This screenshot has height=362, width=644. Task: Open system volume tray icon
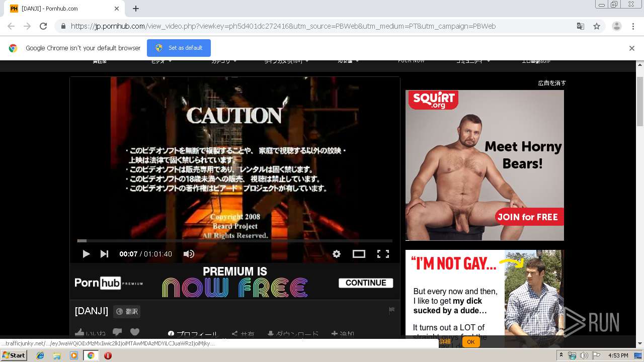(584, 355)
